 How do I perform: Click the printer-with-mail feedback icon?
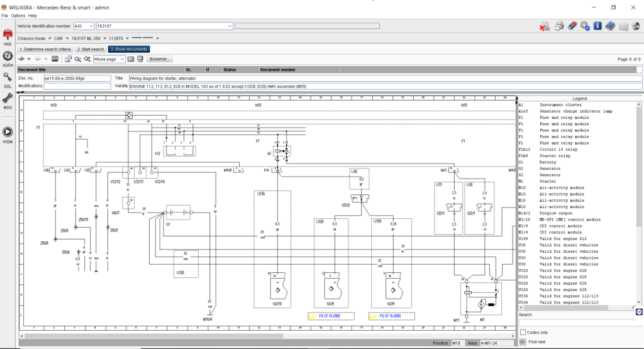[636, 26]
